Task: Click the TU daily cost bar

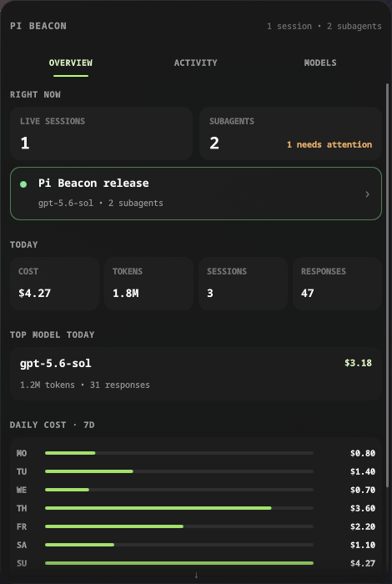Action: pyautogui.click(x=179, y=471)
